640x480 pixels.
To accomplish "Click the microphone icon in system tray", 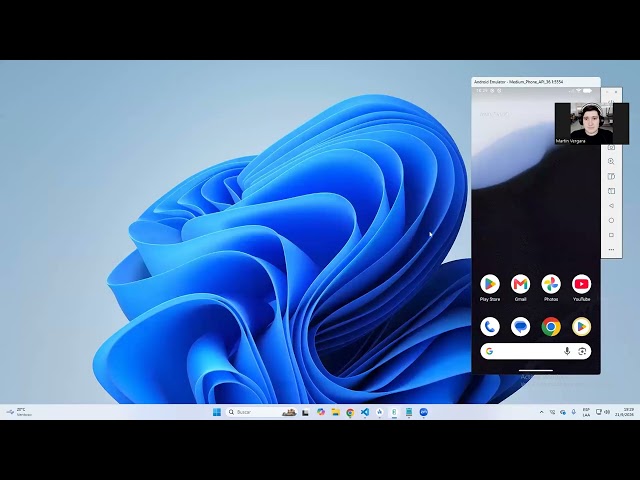I will 573,412.
